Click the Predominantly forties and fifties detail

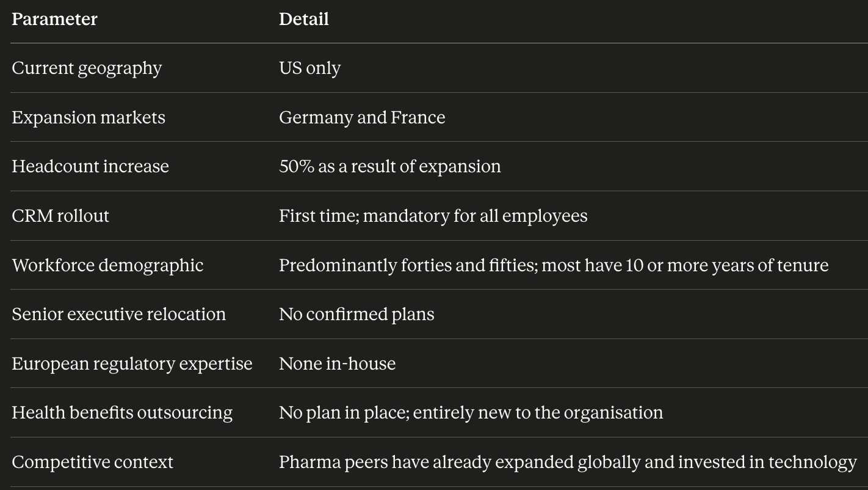[554, 265]
